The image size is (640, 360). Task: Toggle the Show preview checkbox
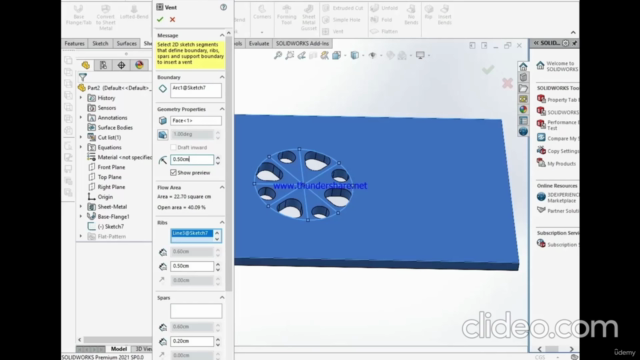pos(173,173)
